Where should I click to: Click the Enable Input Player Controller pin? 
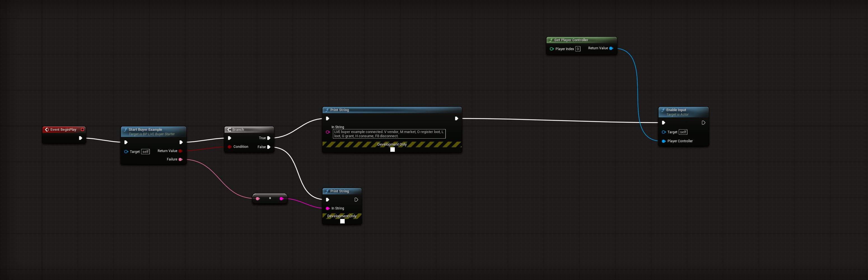click(x=664, y=141)
